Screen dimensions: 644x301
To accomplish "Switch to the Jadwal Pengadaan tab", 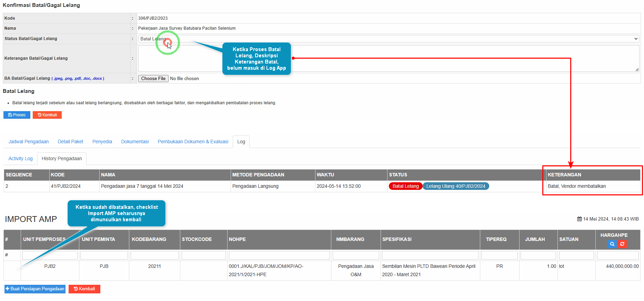I will coord(29,142).
